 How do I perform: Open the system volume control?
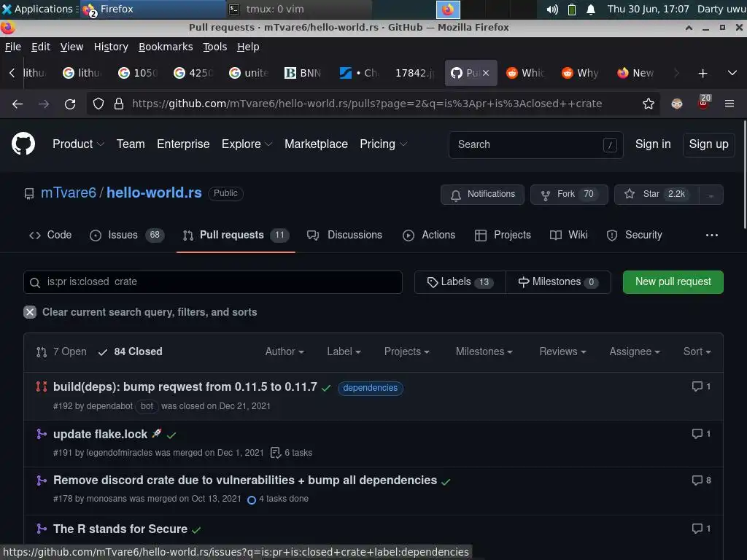(x=551, y=9)
